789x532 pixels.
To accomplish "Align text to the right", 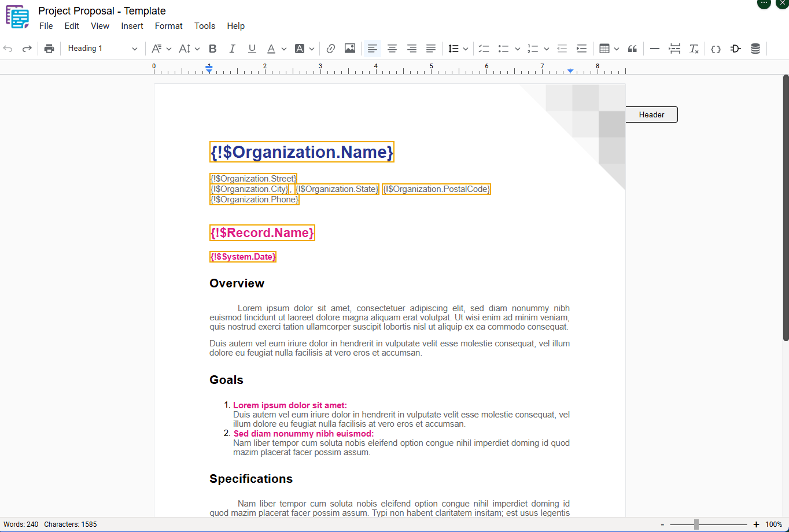I will 412,49.
